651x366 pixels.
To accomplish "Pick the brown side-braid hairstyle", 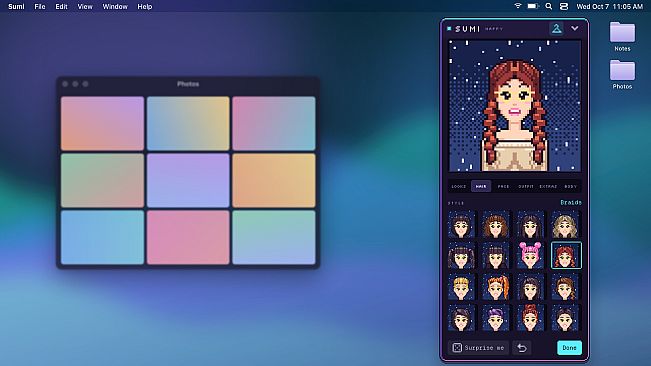I will click(x=565, y=287).
